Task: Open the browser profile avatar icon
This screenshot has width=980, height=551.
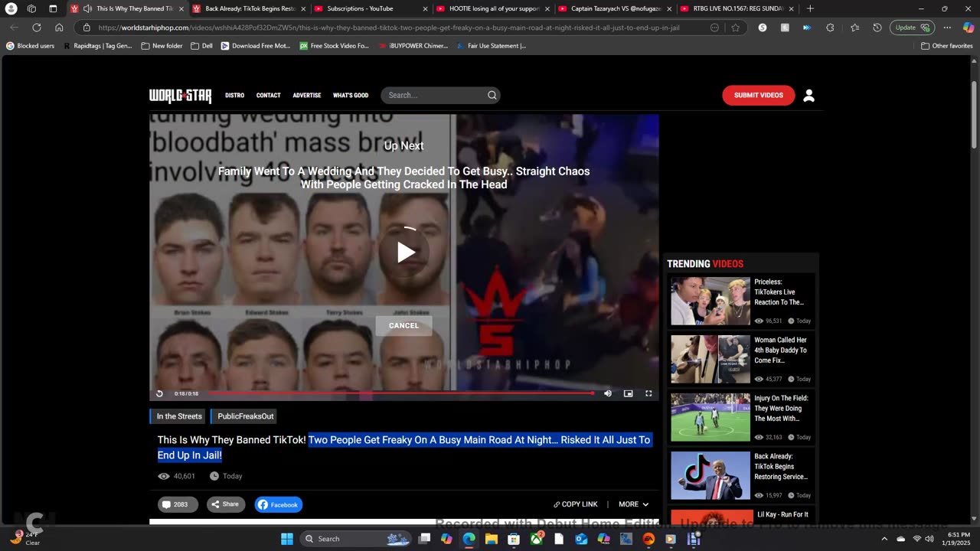Action: tap(11, 8)
